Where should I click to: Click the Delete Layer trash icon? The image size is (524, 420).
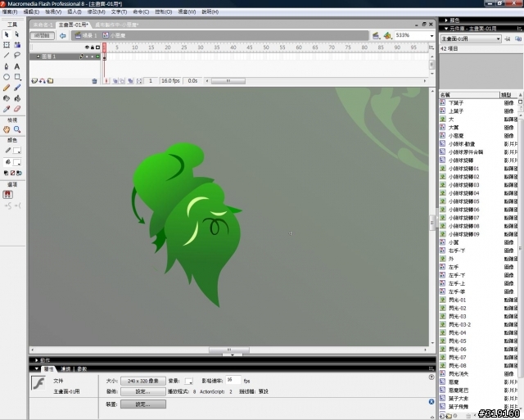[x=94, y=81]
